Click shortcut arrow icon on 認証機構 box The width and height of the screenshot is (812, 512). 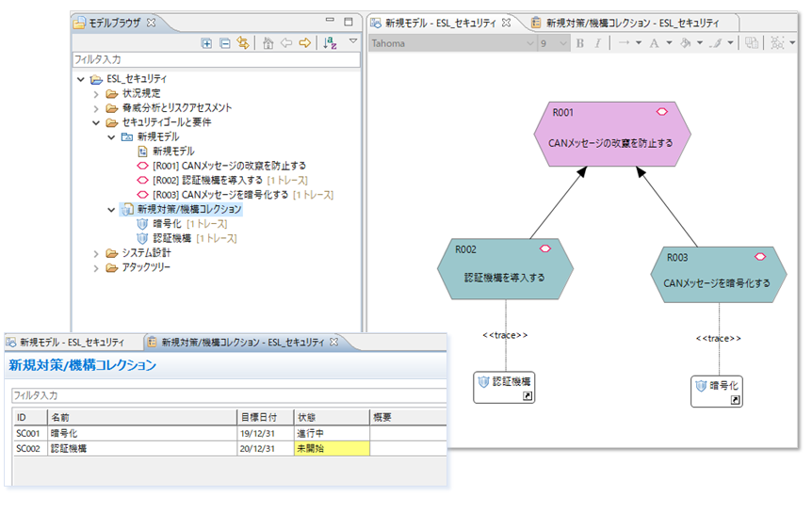click(528, 396)
